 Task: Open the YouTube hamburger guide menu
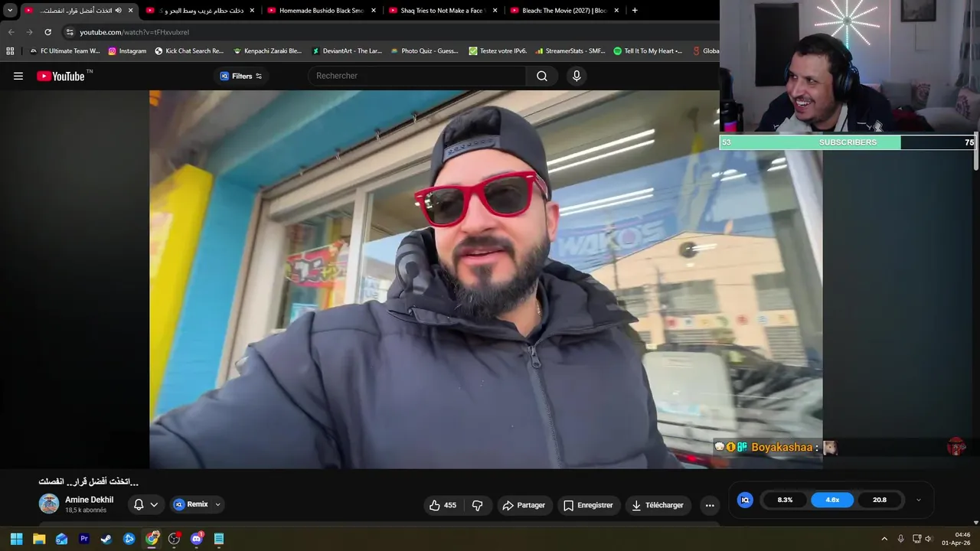(x=18, y=76)
